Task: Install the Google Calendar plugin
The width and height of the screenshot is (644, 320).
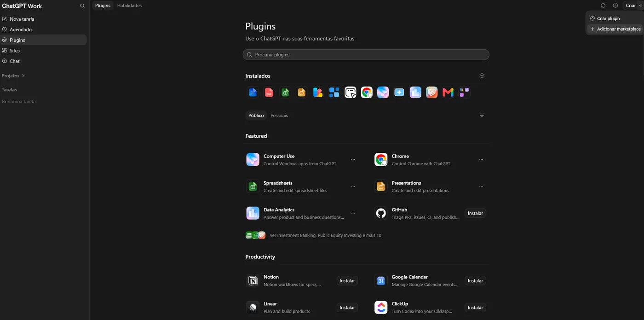Action: click(x=475, y=280)
